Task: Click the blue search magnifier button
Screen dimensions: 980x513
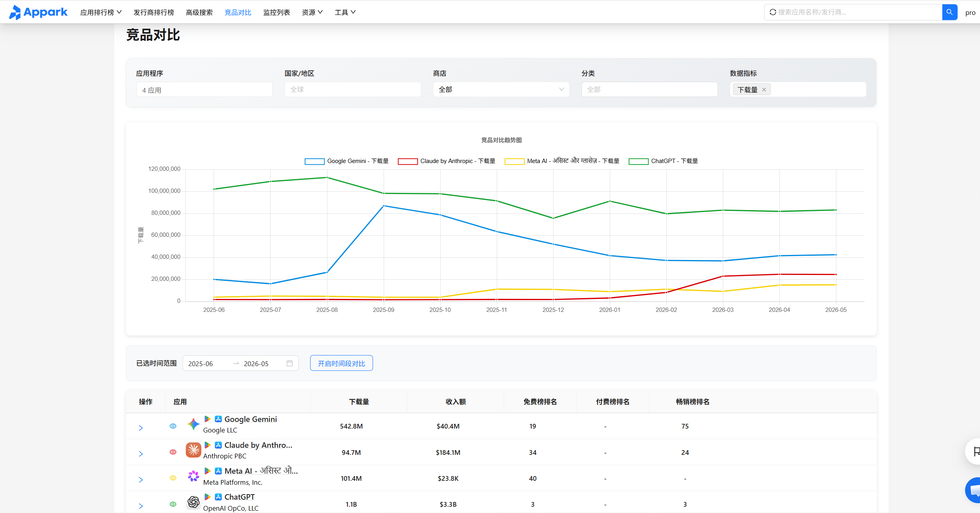Action: [x=949, y=12]
